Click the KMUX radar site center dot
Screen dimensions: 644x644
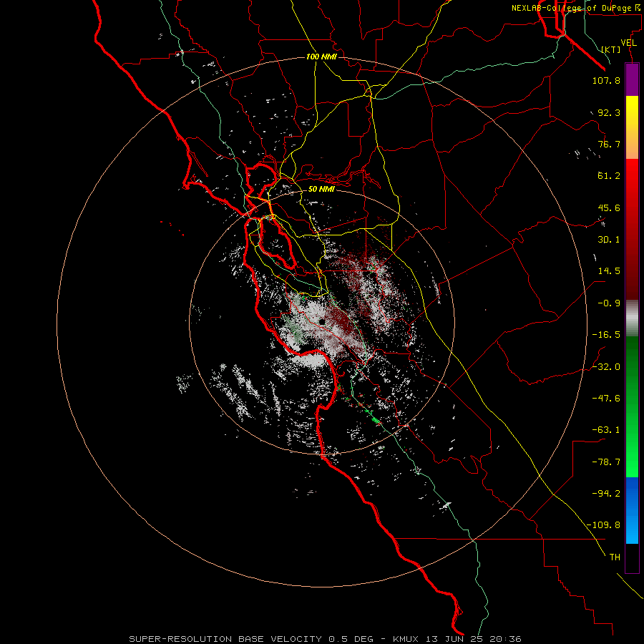pos(322,321)
